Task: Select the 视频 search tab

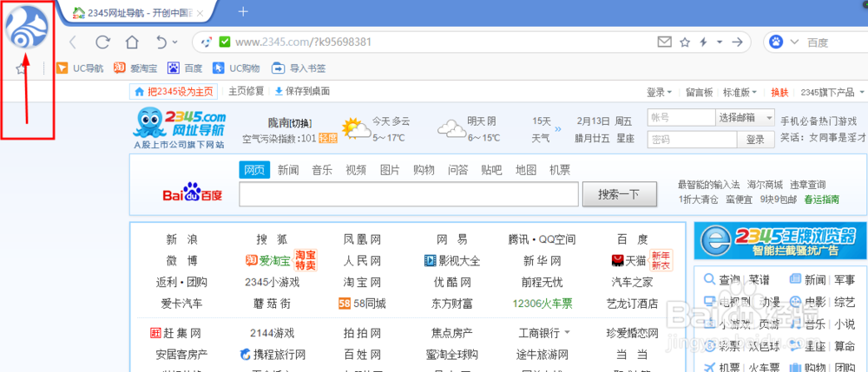Action: [356, 170]
